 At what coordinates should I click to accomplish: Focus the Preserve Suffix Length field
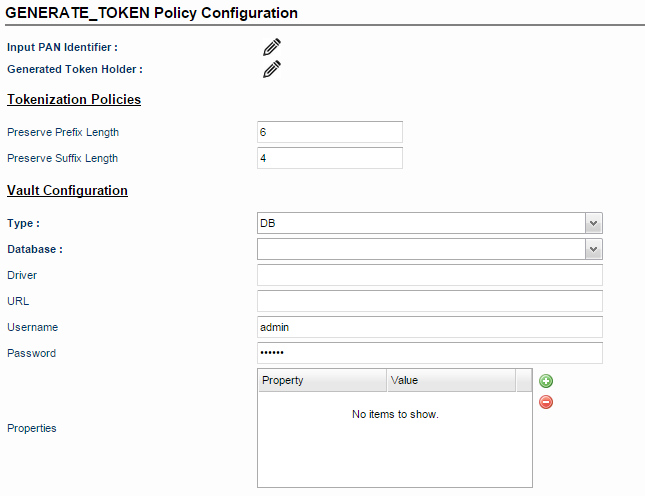click(x=330, y=158)
